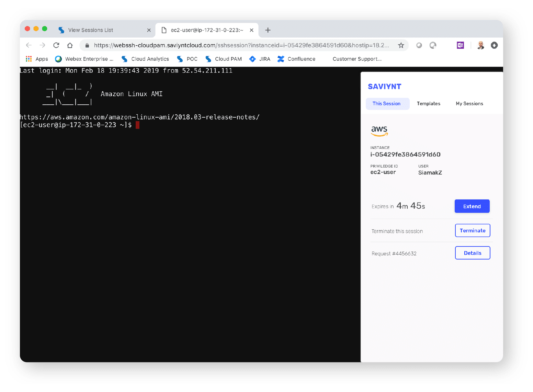
Task: Click the browser back arrow
Action: [x=29, y=45]
